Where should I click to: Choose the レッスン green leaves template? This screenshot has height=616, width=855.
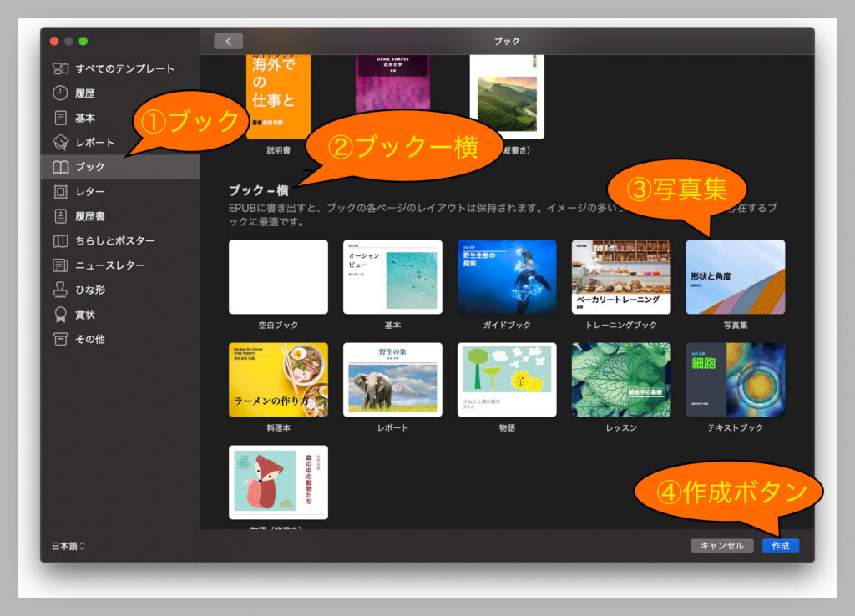(621, 380)
